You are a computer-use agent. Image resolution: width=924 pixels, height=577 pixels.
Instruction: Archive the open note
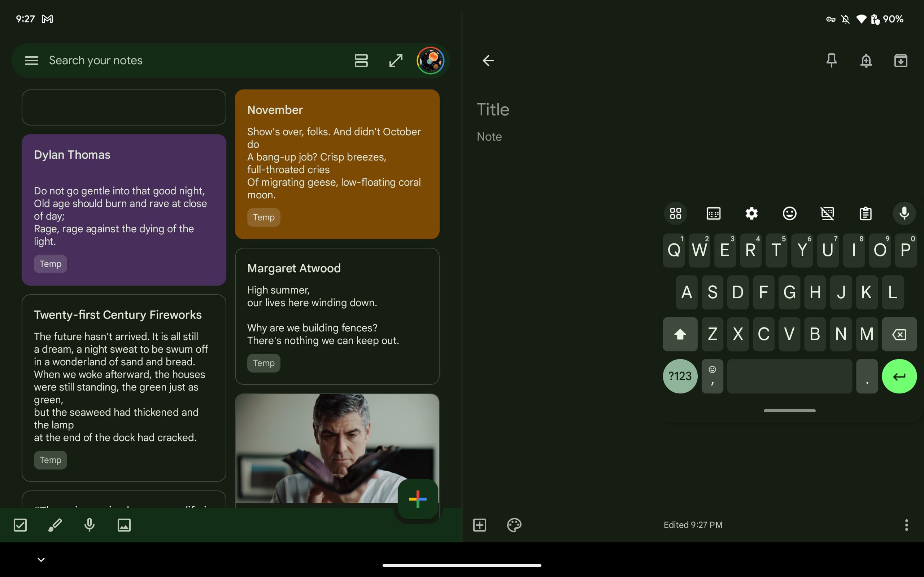pyautogui.click(x=901, y=60)
